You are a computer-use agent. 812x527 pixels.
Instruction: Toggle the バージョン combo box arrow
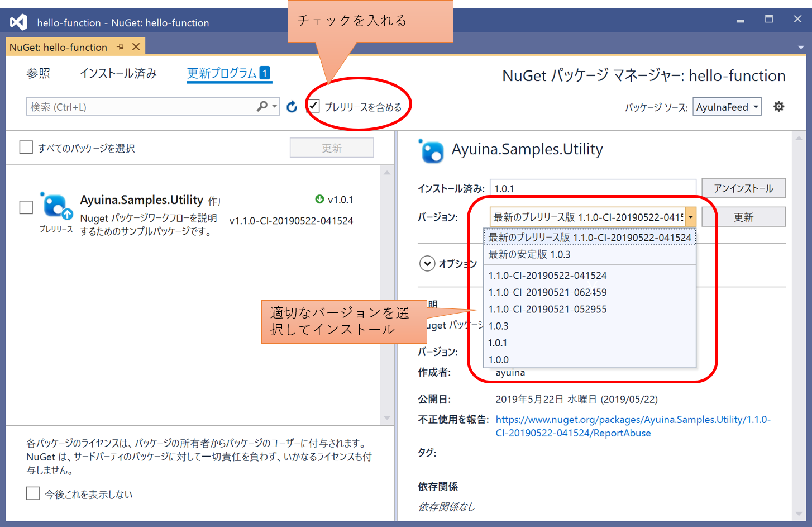690,217
